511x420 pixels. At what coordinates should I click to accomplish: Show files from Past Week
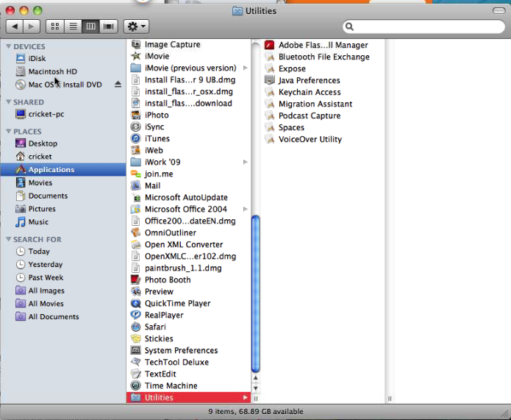click(63, 277)
